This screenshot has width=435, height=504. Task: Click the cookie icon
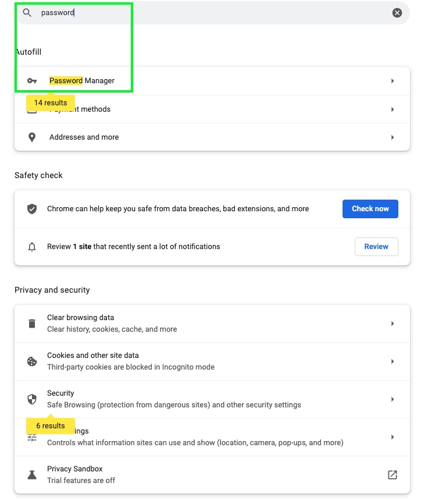tap(32, 361)
